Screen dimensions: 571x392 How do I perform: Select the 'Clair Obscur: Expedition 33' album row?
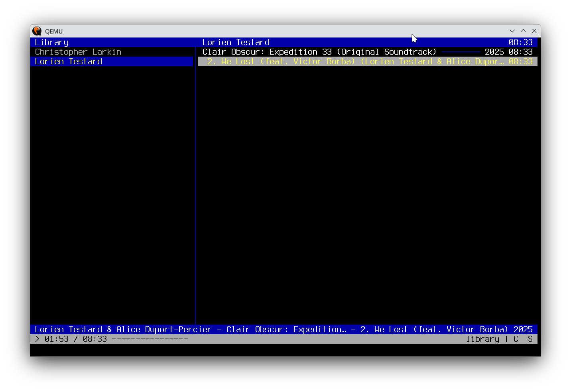[368, 52]
